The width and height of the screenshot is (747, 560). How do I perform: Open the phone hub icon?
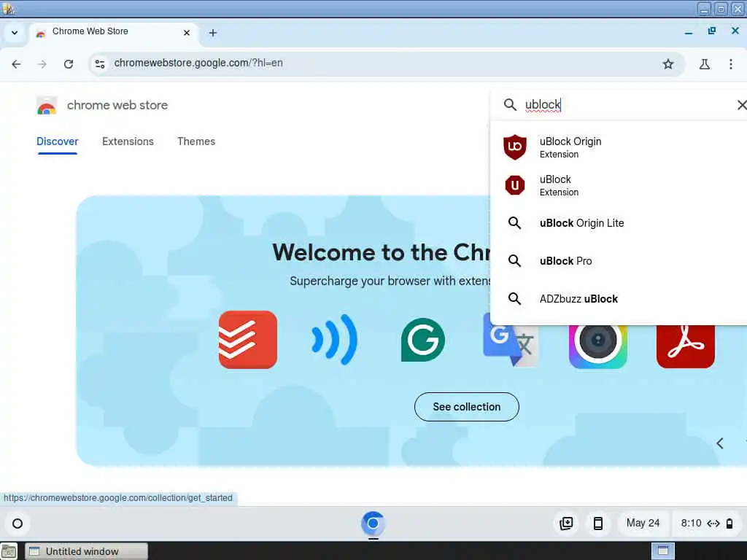click(x=598, y=524)
